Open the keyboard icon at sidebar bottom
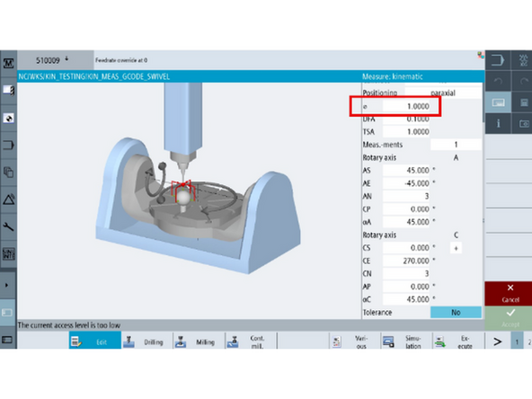This screenshot has width=532, height=399. click(x=8, y=340)
